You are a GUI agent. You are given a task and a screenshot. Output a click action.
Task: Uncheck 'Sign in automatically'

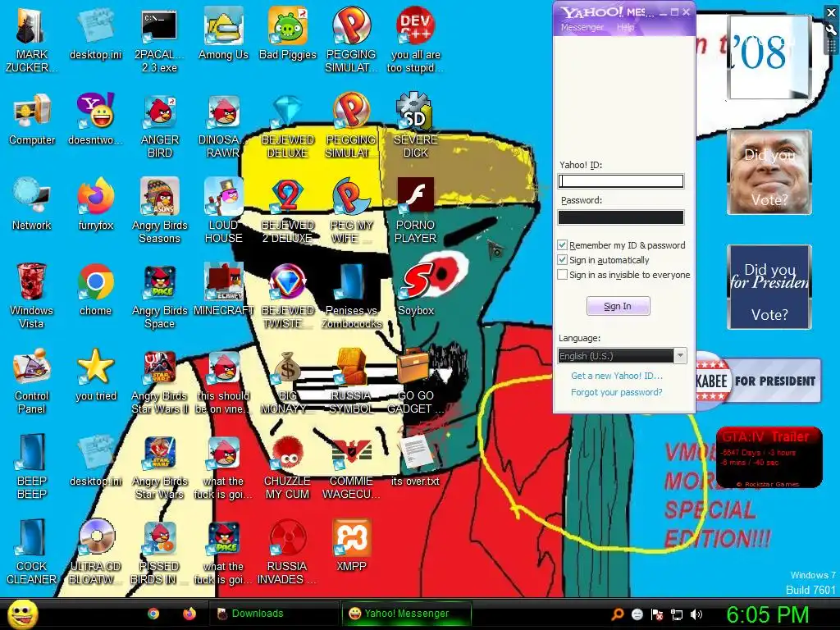pyautogui.click(x=562, y=260)
